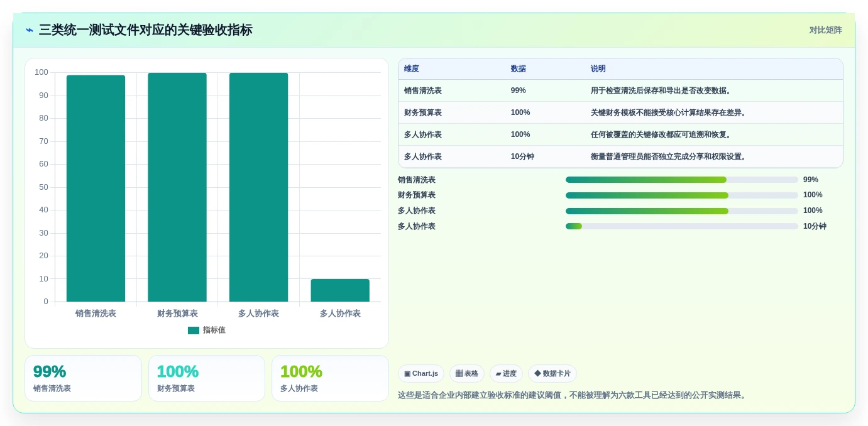Click the description 关键财务模板不能接受核心计算结果存在差异。
This screenshot has width=868, height=426.
point(669,112)
